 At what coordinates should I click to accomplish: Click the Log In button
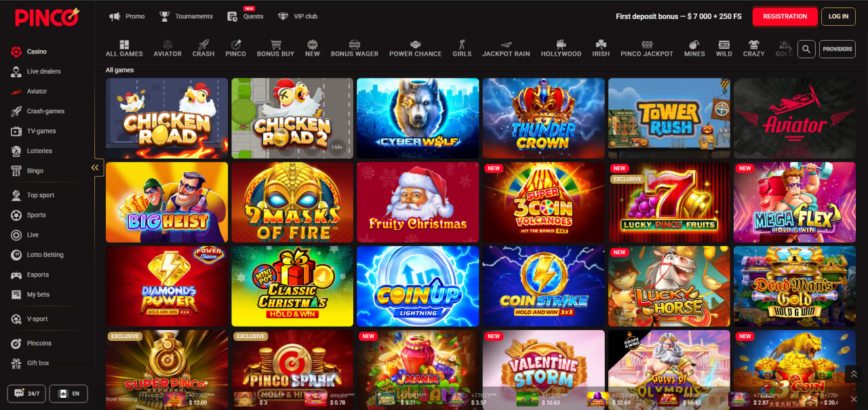[838, 16]
